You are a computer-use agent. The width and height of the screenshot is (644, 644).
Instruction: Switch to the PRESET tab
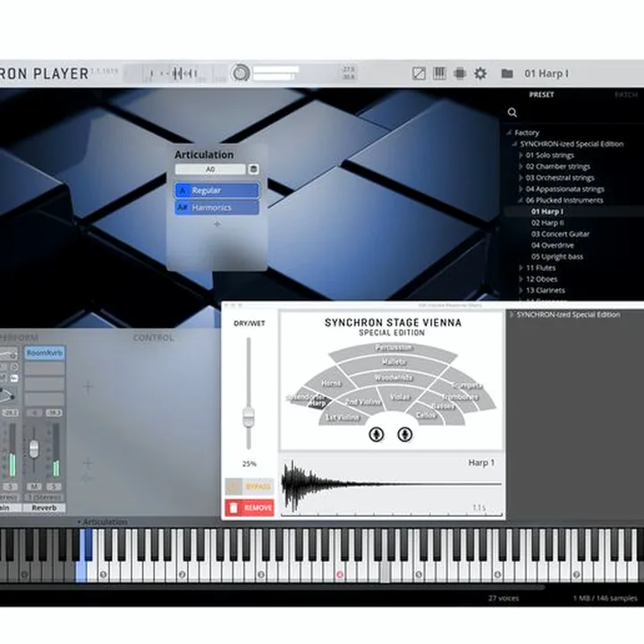(541, 95)
